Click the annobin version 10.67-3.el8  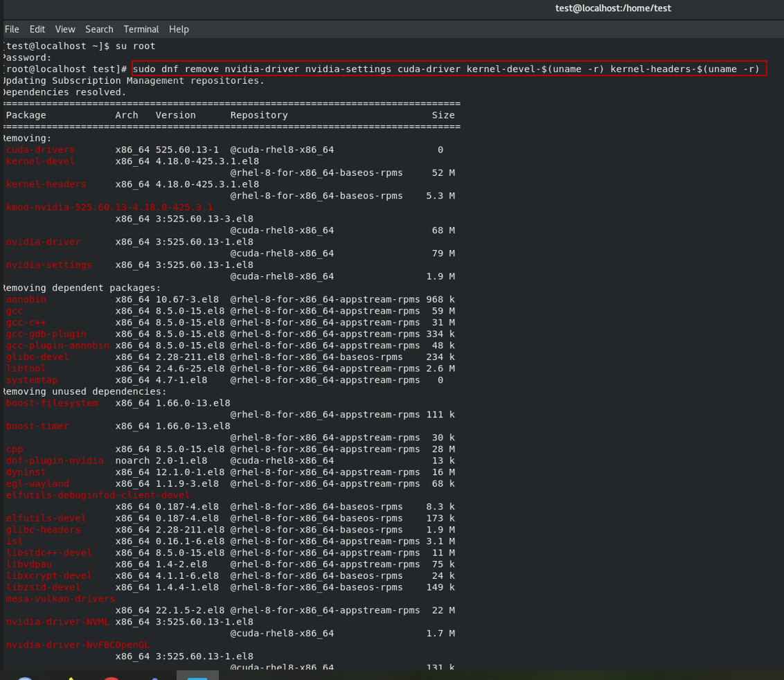tap(187, 299)
